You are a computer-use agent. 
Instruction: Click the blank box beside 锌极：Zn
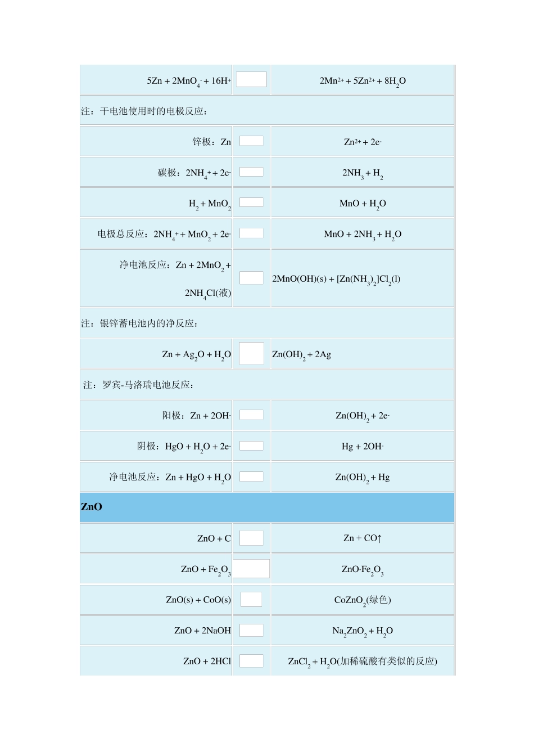coord(251,141)
